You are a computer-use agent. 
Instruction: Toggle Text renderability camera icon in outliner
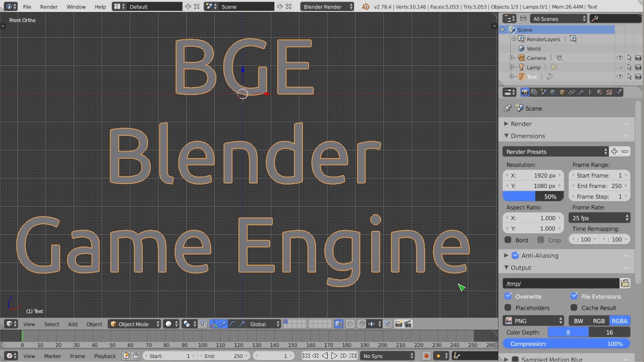click(638, 77)
